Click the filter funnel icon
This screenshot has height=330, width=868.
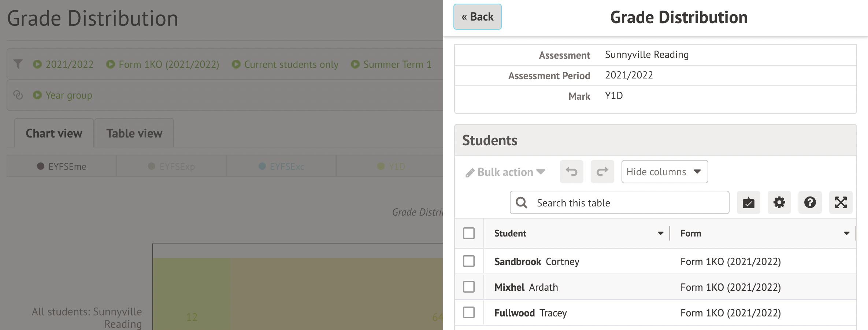[18, 64]
